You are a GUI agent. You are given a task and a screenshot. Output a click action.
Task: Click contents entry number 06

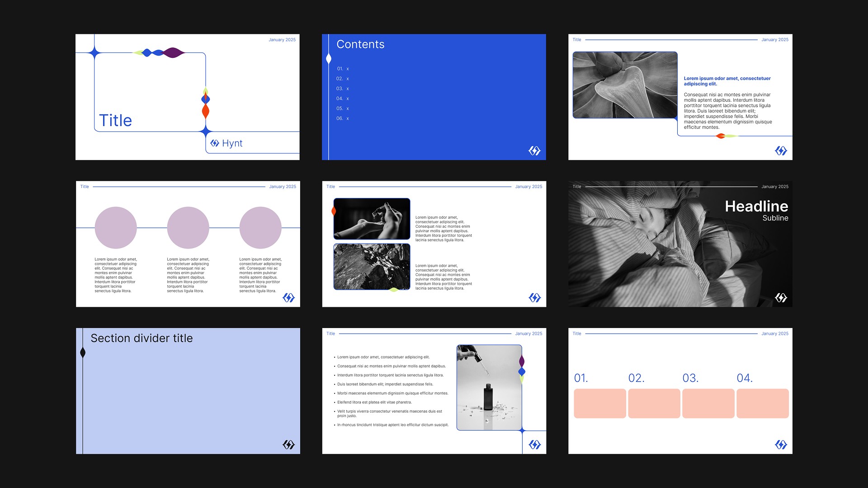pos(342,118)
